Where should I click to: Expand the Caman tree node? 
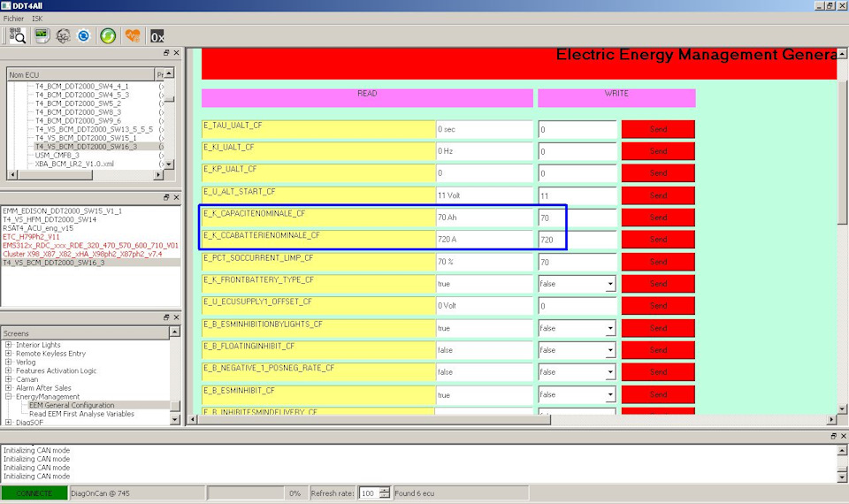(8, 379)
